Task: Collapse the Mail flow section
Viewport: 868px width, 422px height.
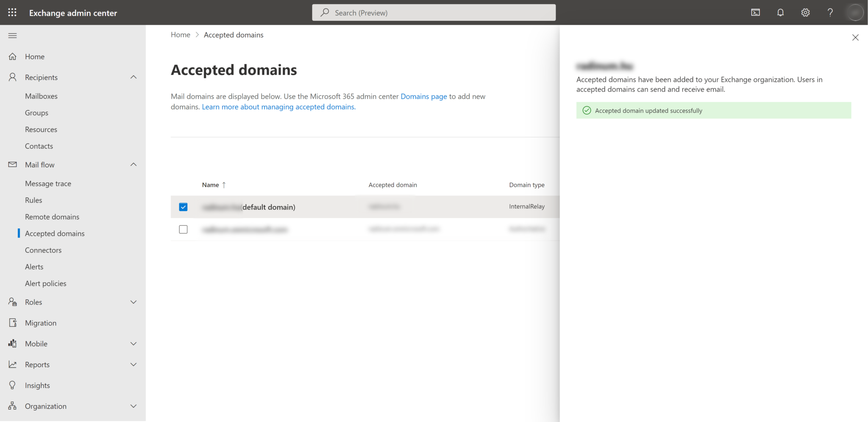Action: (134, 164)
